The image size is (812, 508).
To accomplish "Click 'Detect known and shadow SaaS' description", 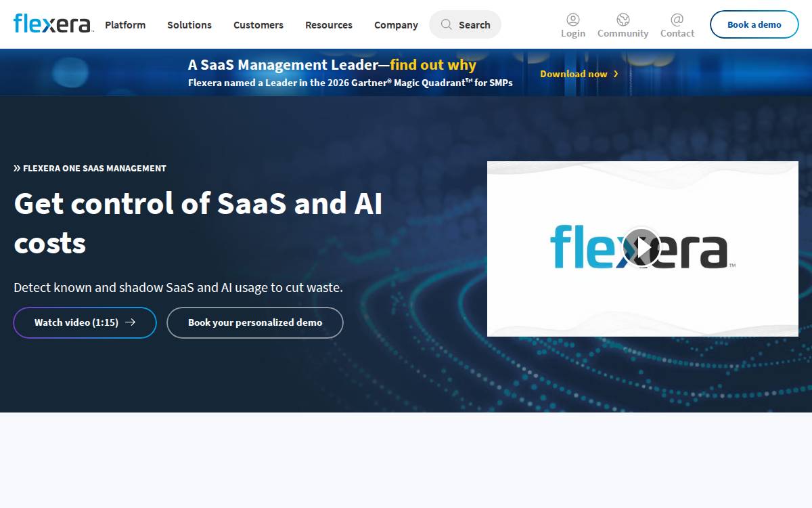I will point(179,287).
